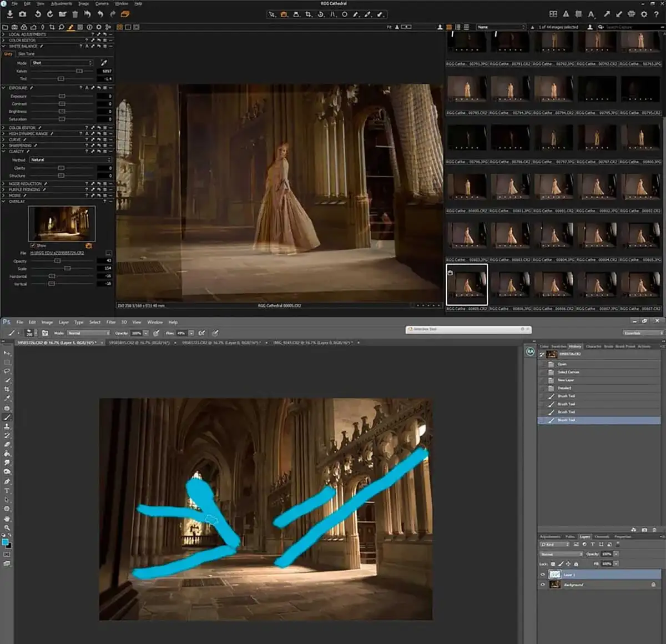
Task: Click the Skin Tone tab
Action: (x=26, y=54)
